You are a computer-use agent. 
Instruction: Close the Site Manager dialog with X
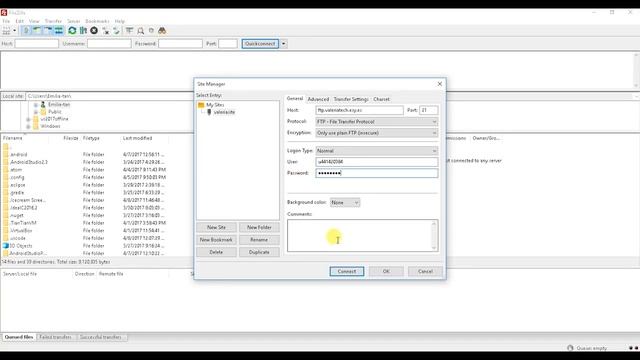[440, 84]
